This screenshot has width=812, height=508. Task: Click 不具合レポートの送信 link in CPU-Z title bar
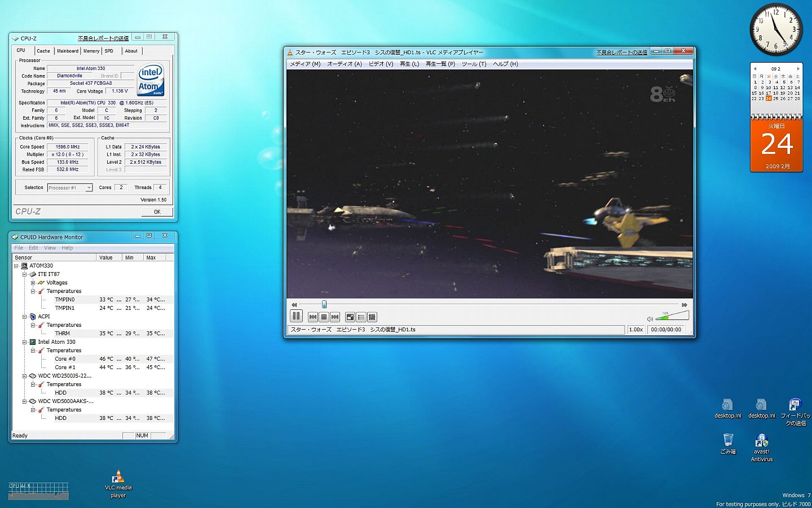coord(103,38)
